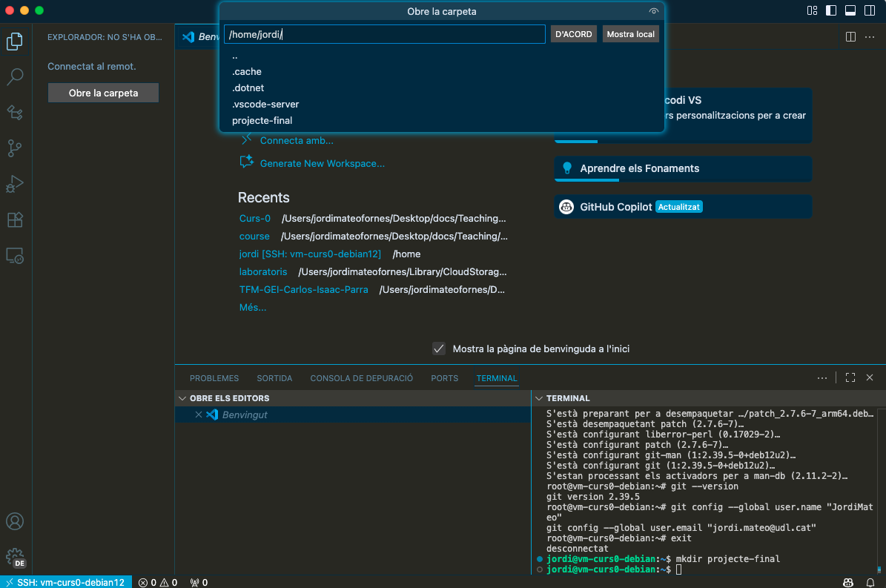Select Benvingut row in open editors list

353,414
